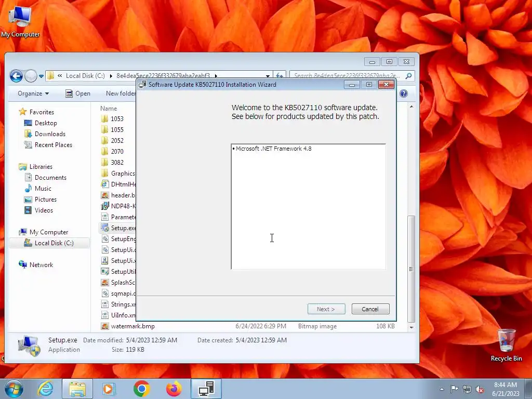Switch to Windows Explorer on taskbar

[77, 389]
